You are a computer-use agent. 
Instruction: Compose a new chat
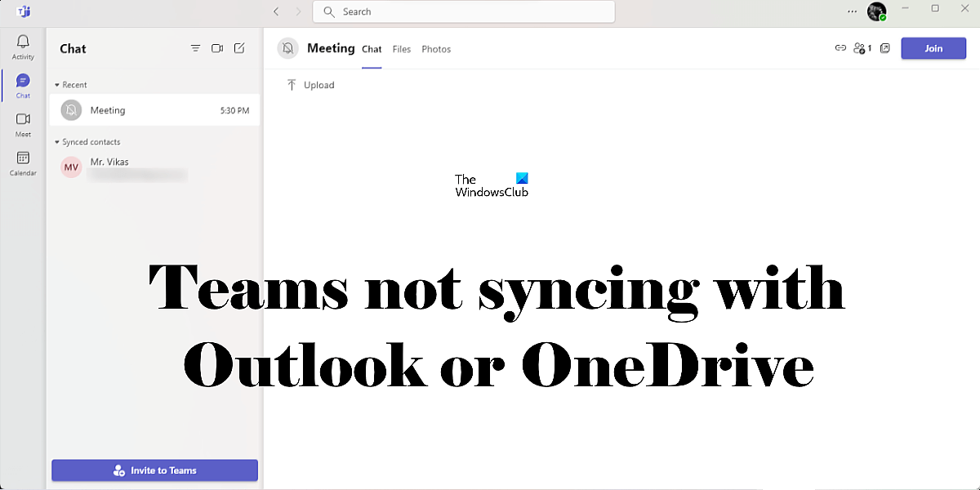tap(239, 48)
